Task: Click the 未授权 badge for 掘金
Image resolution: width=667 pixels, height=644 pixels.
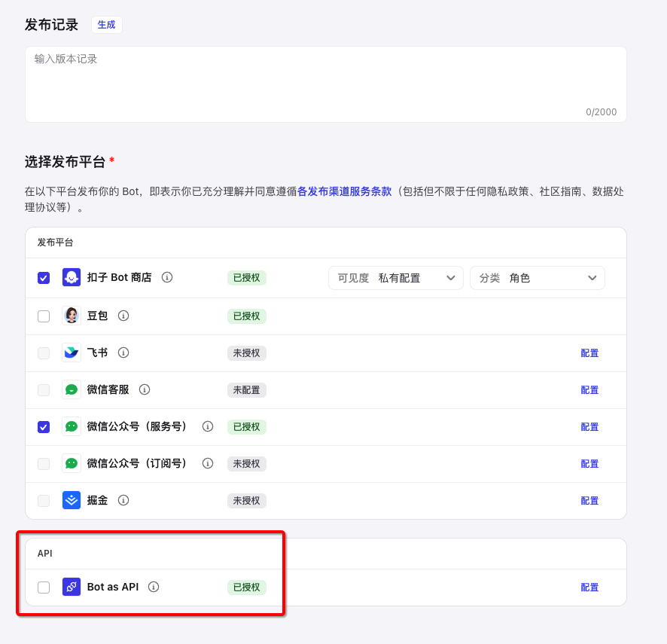Action: click(247, 501)
